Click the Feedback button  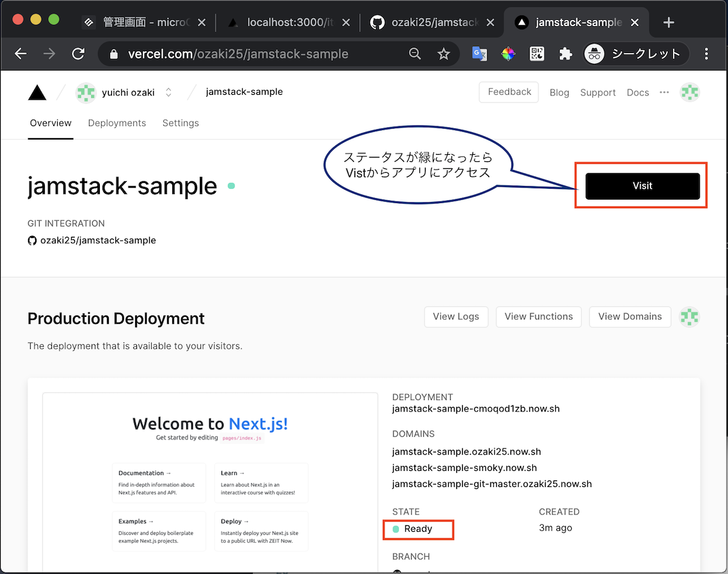click(x=509, y=92)
